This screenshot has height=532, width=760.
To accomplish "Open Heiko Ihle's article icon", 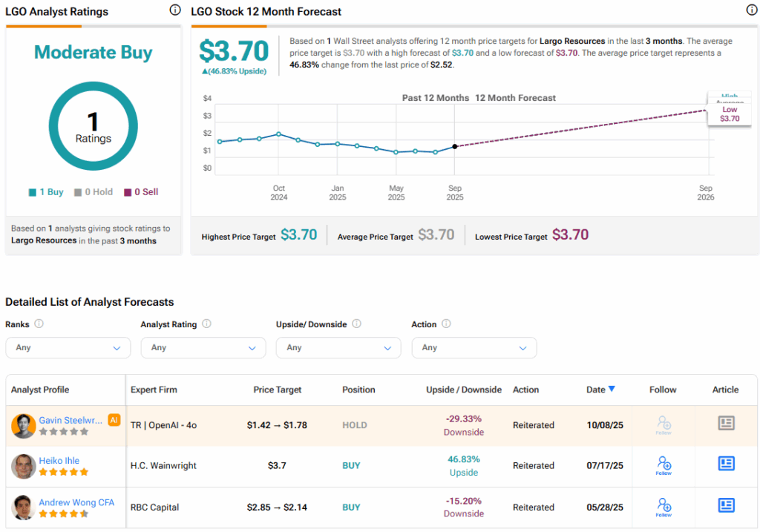I will click(726, 464).
